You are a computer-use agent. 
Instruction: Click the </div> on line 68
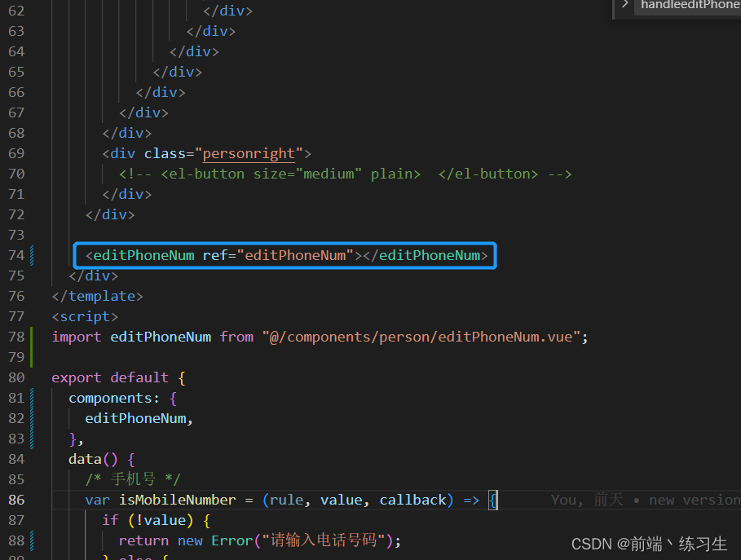pos(127,133)
